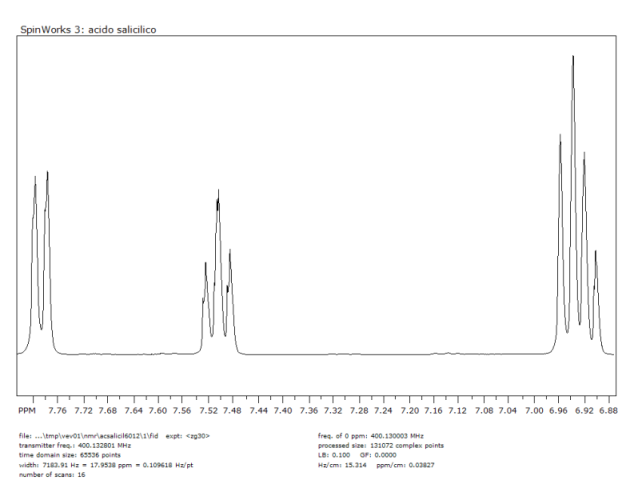This screenshot has width=626, height=480.
Task: Click the tallest peak near 6.94 ppm
Action: point(573,60)
